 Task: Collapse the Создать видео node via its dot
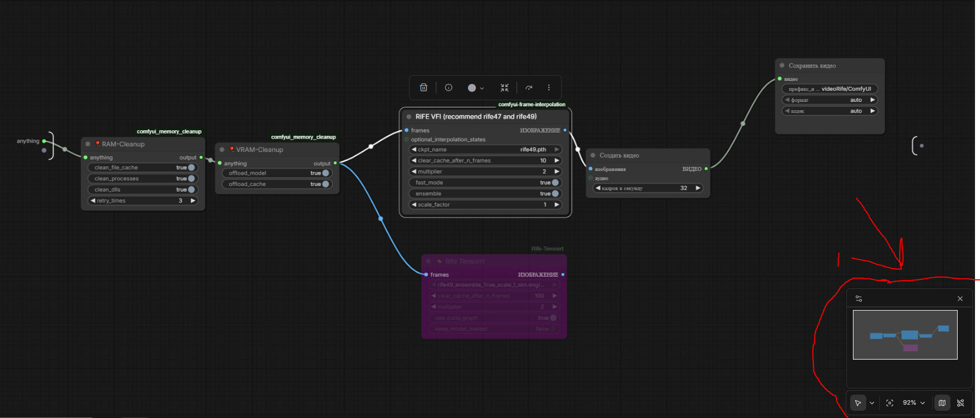[593, 155]
